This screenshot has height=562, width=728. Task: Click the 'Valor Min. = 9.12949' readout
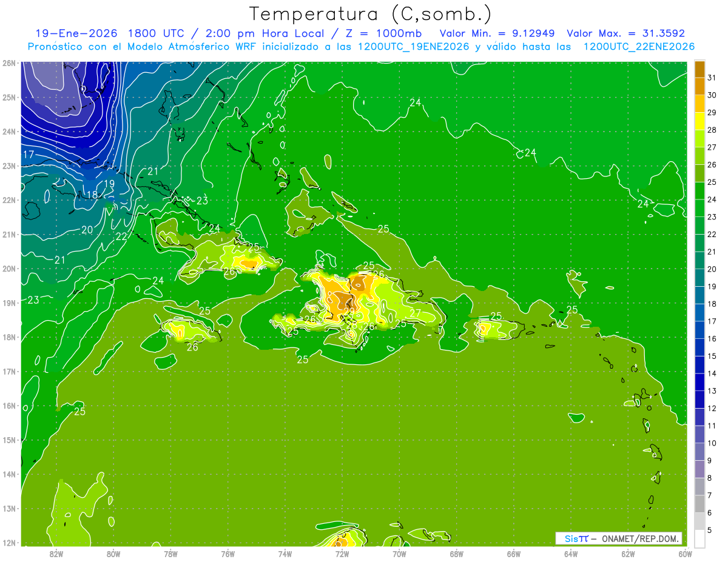coord(497,33)
